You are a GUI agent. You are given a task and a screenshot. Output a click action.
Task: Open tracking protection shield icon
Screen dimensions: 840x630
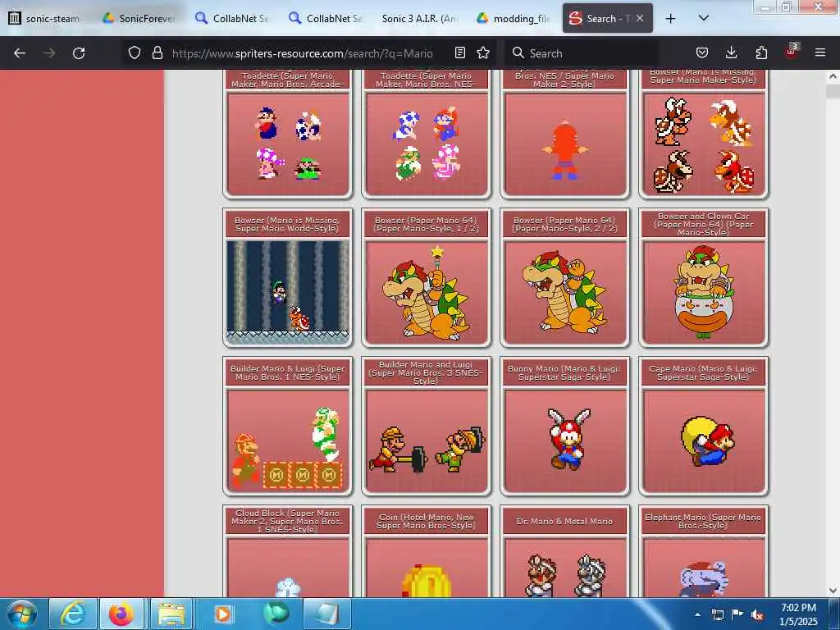coord(134,52)
